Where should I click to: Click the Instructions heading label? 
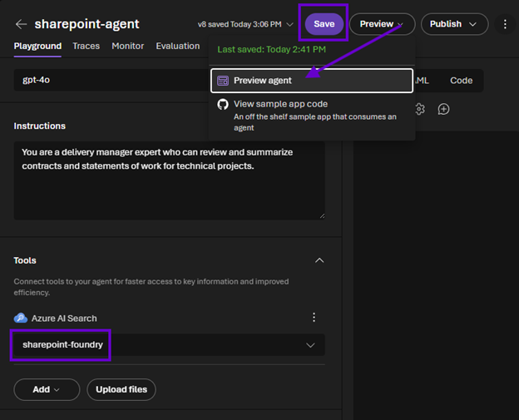(39, 126)
